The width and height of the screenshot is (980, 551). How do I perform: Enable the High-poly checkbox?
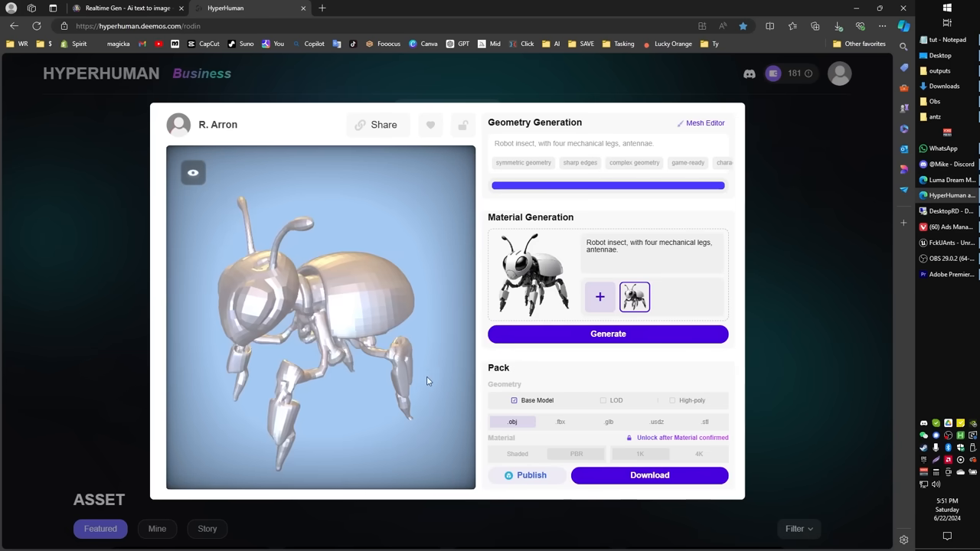point(672,400)
